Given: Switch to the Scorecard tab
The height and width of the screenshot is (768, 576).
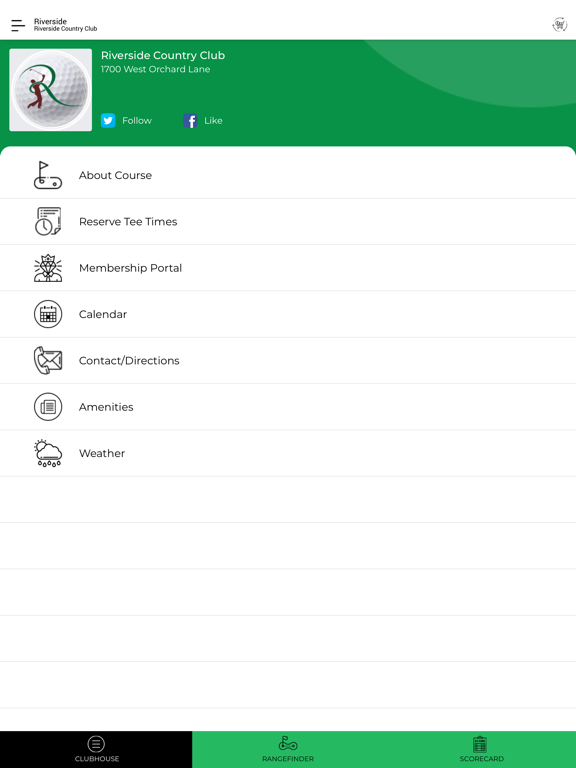Looking at the screenshot, I should point(480,749).
